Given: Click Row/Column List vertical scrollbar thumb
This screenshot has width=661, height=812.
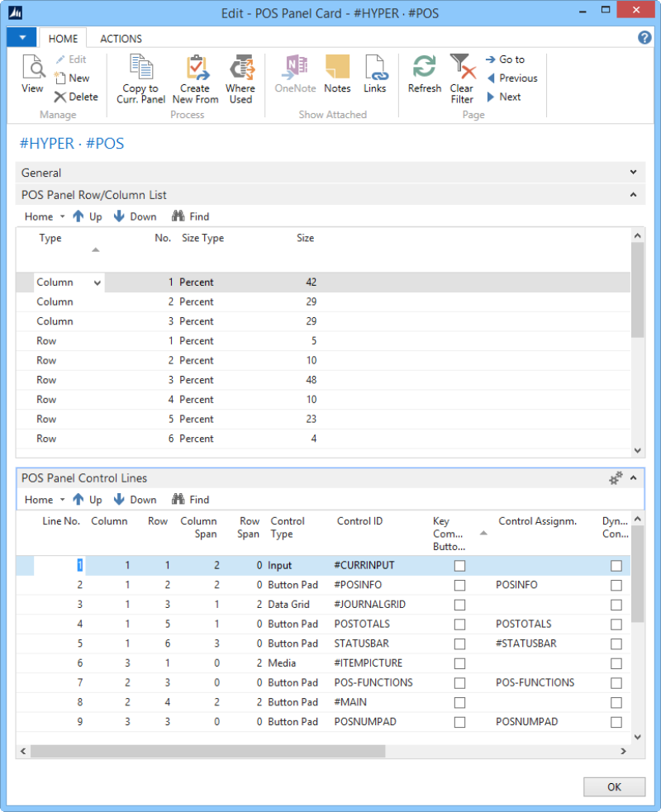Looking at the screenshot, I should 637,290.
